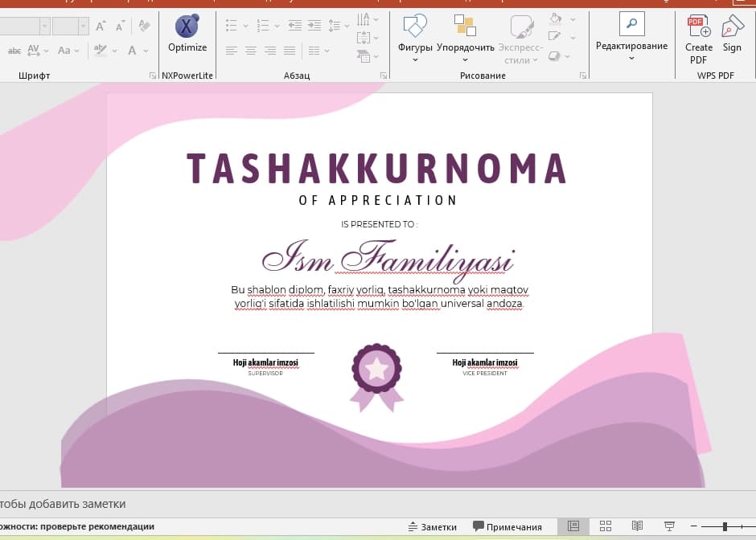Click the zoom slider handle
Image resolution: width=756 pixels, height=540 pixels.
(725, 527)
